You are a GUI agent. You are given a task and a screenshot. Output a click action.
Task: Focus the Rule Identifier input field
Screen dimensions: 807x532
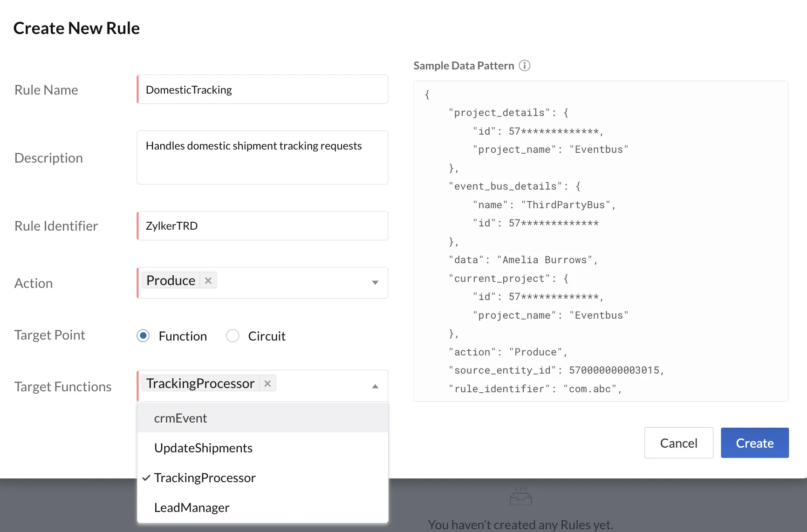(x=263, y=226)
